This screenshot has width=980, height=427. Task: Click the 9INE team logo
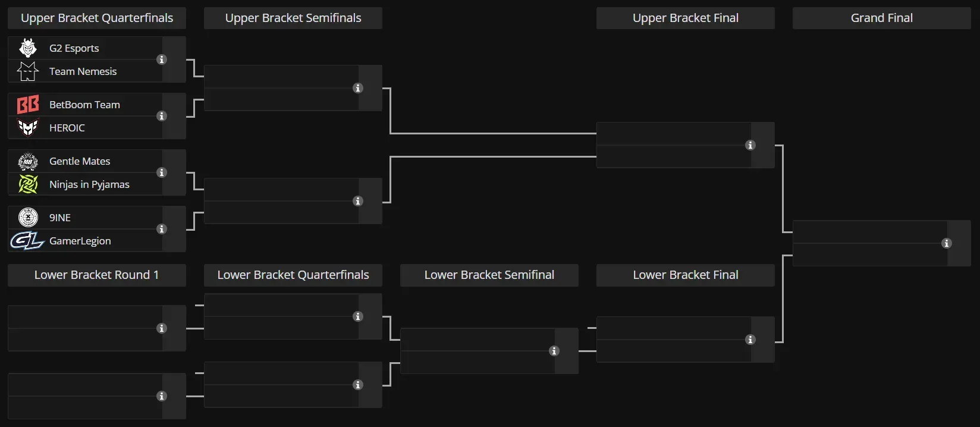point(27,217)
